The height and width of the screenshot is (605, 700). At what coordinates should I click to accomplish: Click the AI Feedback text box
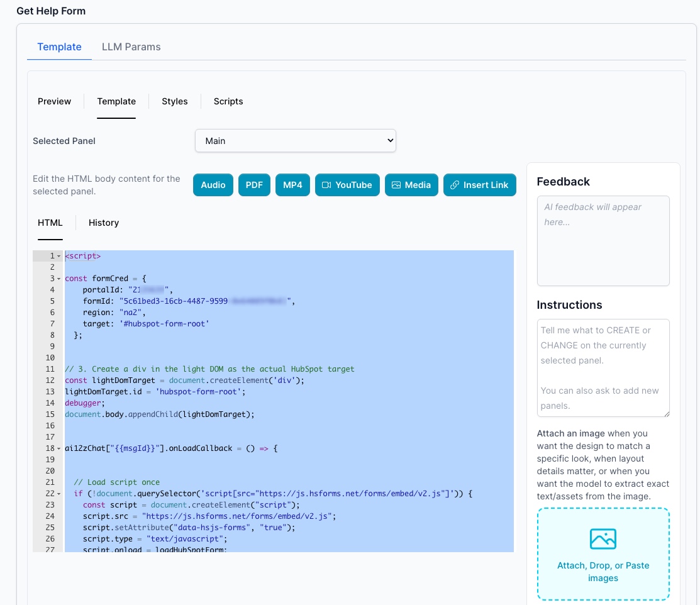(603, 241)
